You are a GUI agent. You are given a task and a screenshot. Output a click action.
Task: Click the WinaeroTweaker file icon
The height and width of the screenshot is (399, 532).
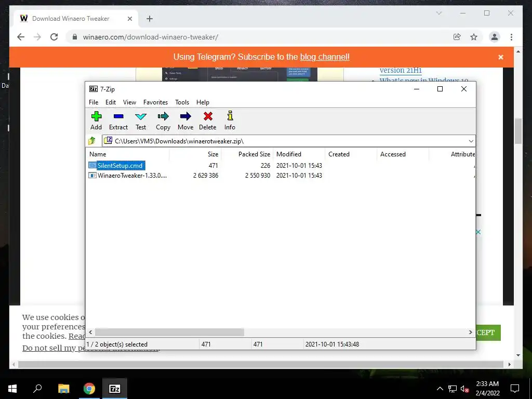coord(92,176)
